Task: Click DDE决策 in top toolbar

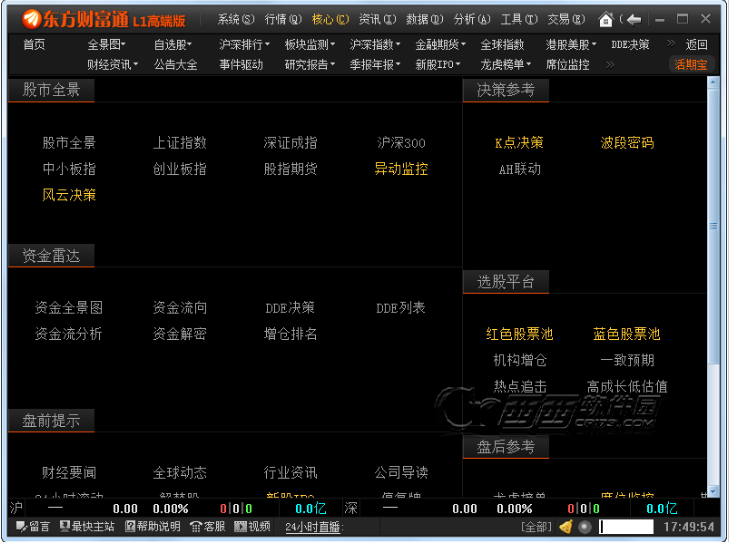Action: (630, 45)
